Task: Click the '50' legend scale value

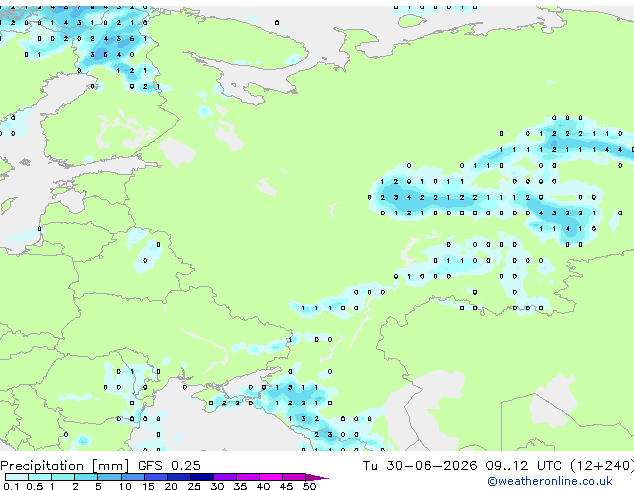Action: [x=310, y=486]
